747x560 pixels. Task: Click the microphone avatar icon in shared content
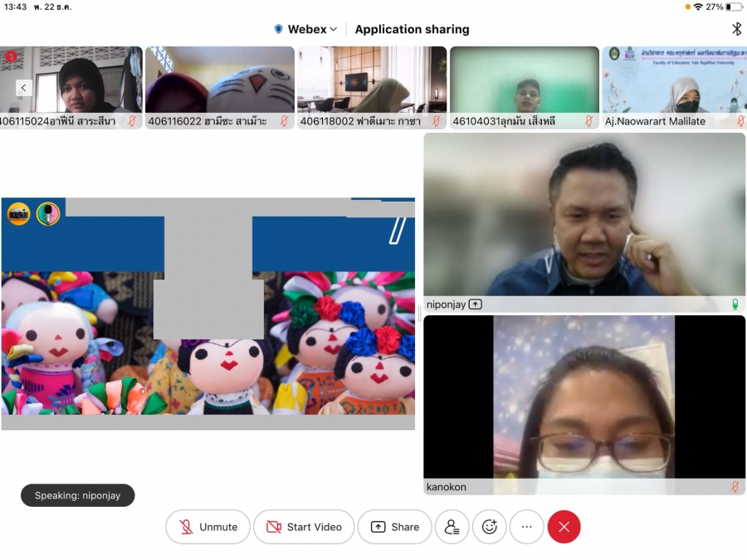(48, 214)
